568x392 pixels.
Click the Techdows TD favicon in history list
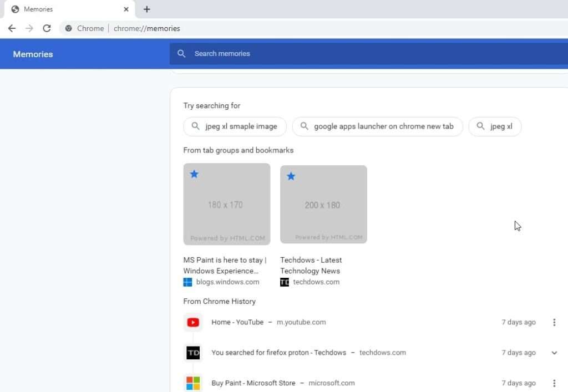coord(192,353)
